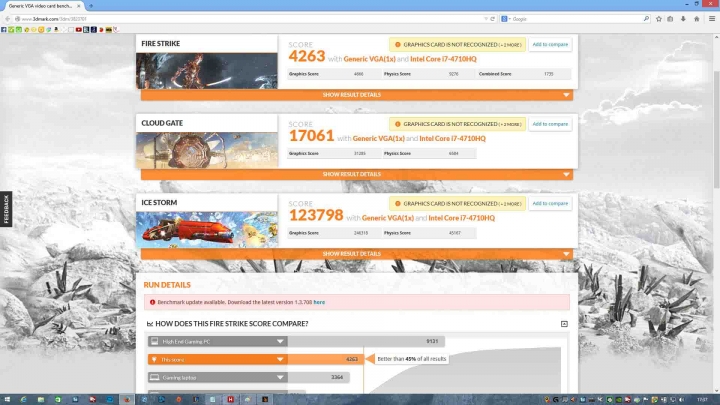Click the warning icon on Ice Storm notice

pos(398,203)
